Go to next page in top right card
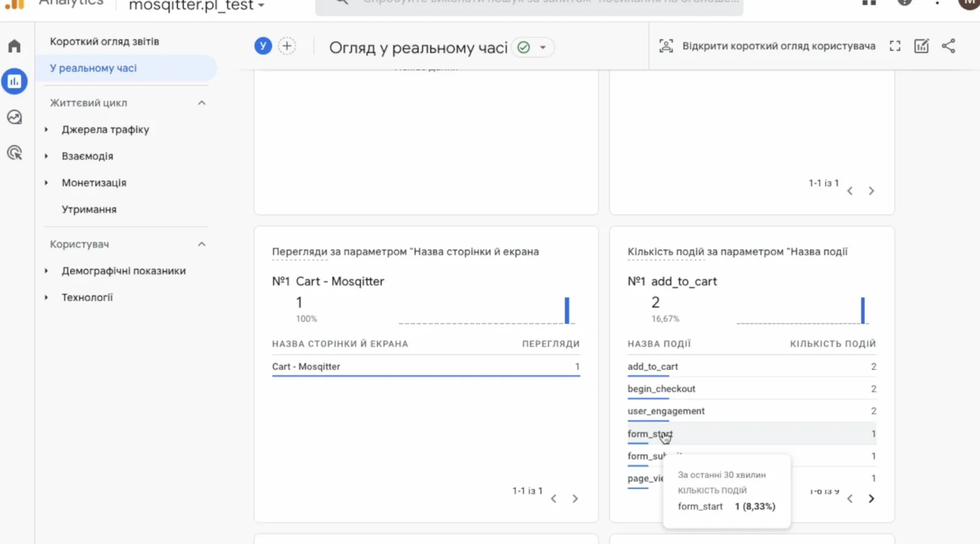The image size is (980, 544). click(871, 191)
